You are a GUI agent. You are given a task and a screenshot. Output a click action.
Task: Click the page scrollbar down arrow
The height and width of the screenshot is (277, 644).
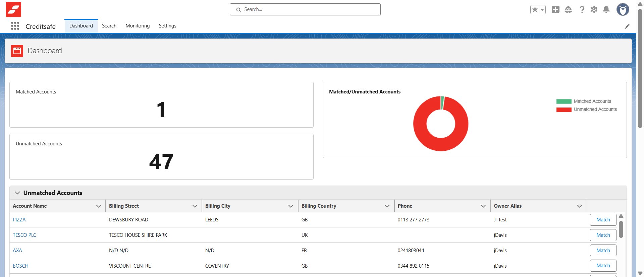point(640,273)
